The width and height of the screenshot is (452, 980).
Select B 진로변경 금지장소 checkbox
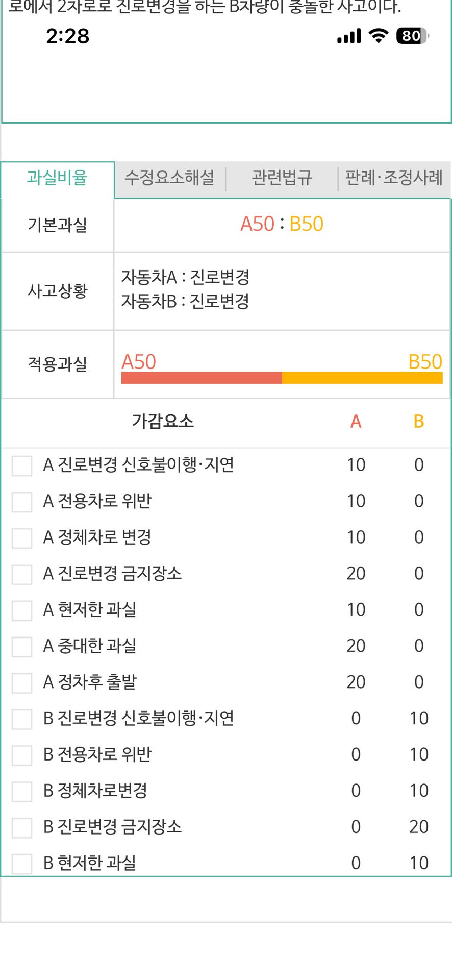pos(22,828)
